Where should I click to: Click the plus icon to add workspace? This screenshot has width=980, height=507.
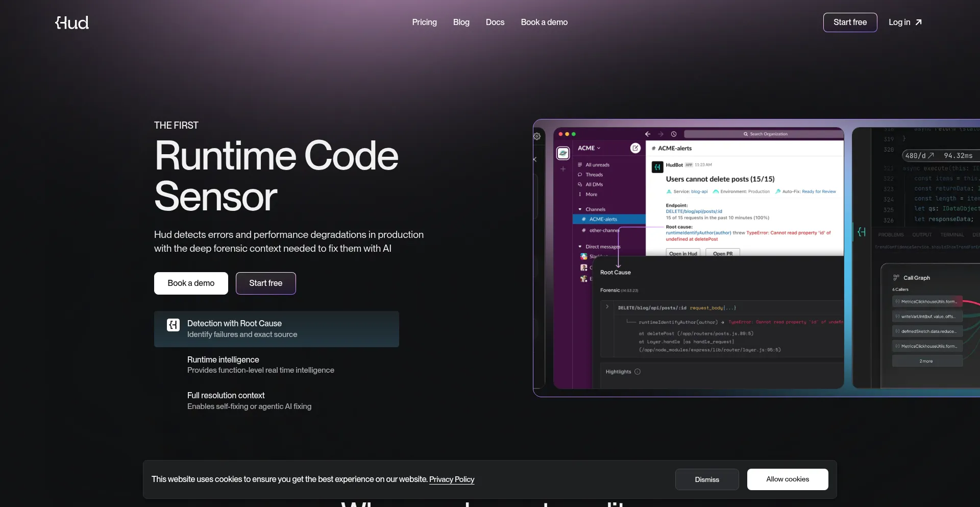[563, 169]
